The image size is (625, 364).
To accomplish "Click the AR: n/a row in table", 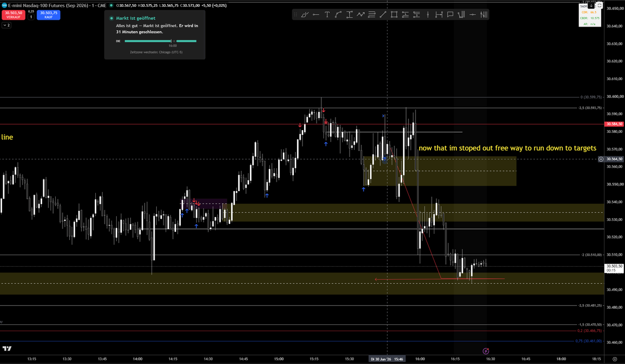I will pyautogui.click(x=590, y=24).
